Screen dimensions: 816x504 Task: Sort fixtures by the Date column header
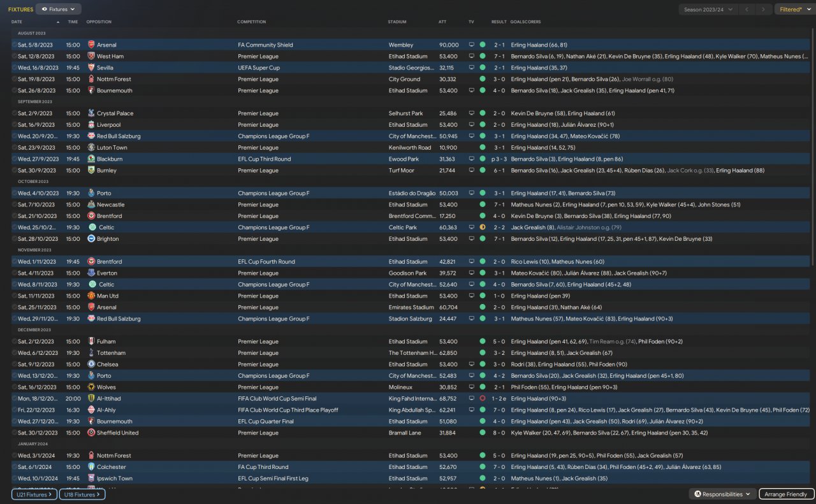[x=17, y=22]
